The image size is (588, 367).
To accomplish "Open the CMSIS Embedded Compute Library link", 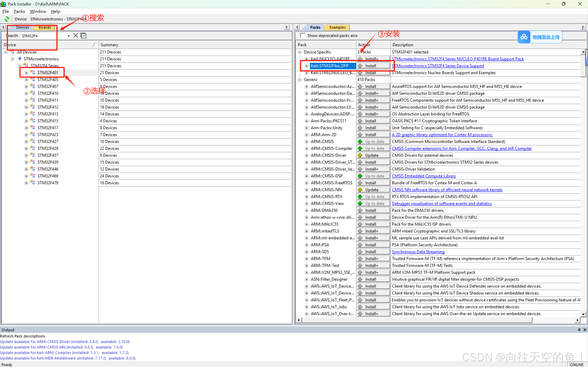I will pos(424,176).
